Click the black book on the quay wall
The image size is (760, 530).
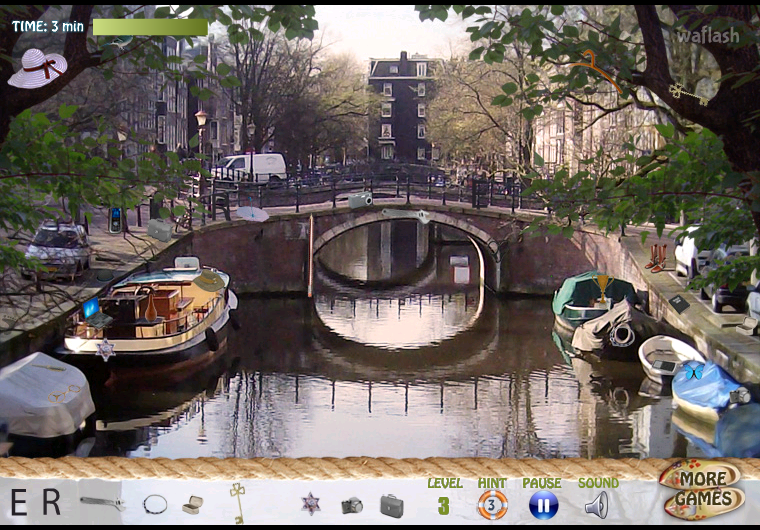[679, 304]
